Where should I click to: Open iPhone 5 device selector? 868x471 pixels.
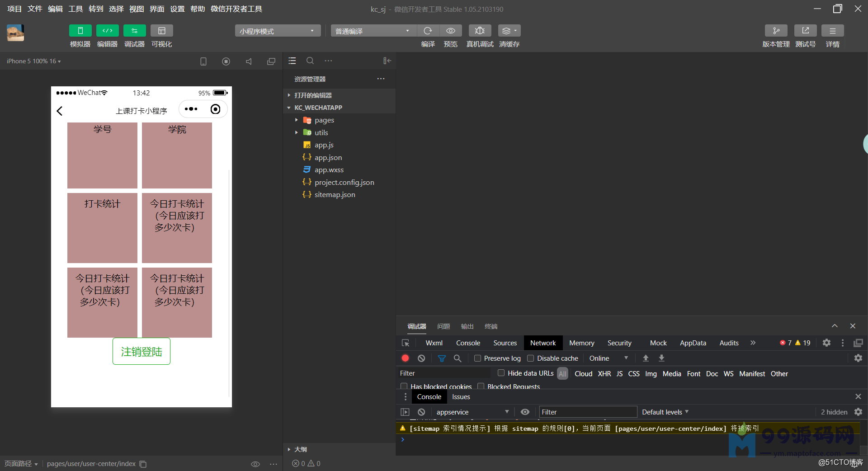pos(33,61)
